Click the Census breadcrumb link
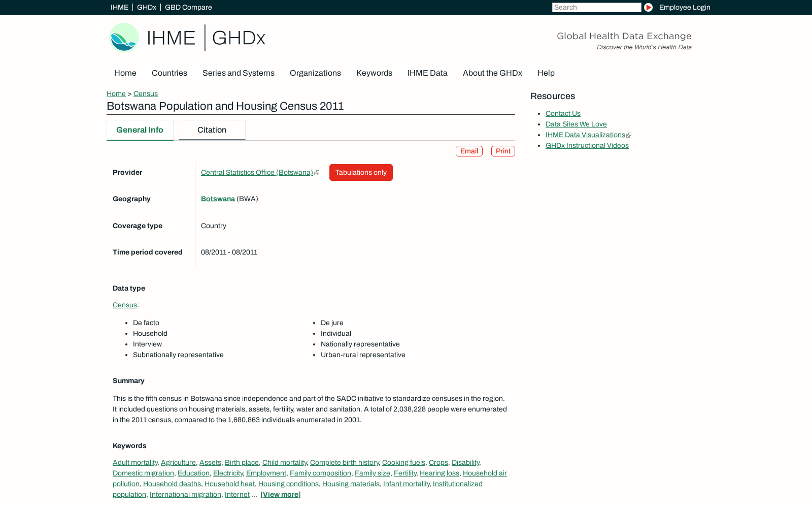The width and height of the screenshot is (812, 508). [146, 93]
